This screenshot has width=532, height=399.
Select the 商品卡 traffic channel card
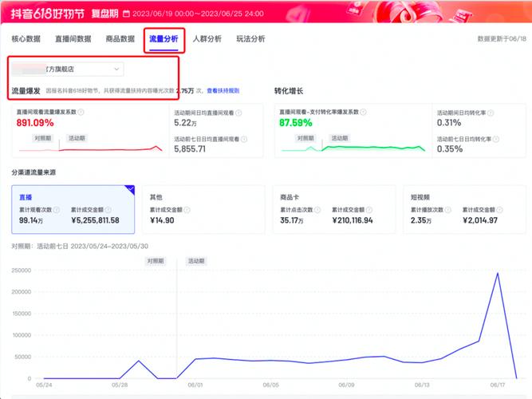click(x=334, y=210)
